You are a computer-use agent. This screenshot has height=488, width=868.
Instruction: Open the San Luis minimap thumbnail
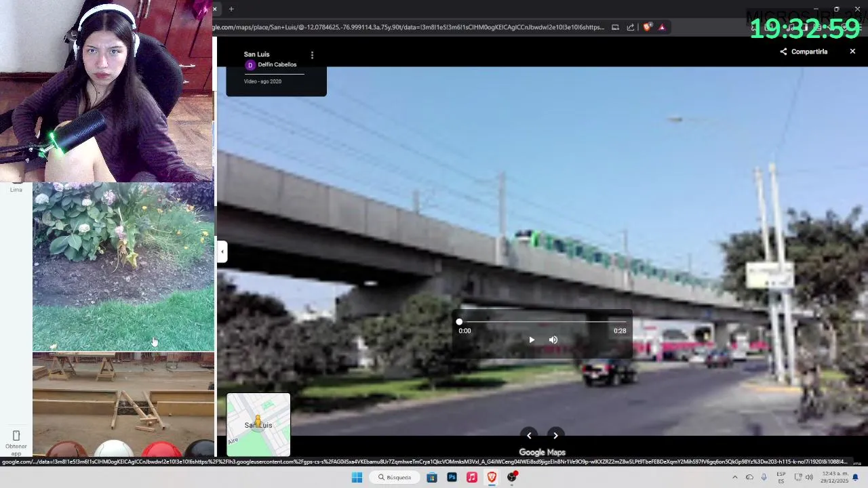click(258, 425)
